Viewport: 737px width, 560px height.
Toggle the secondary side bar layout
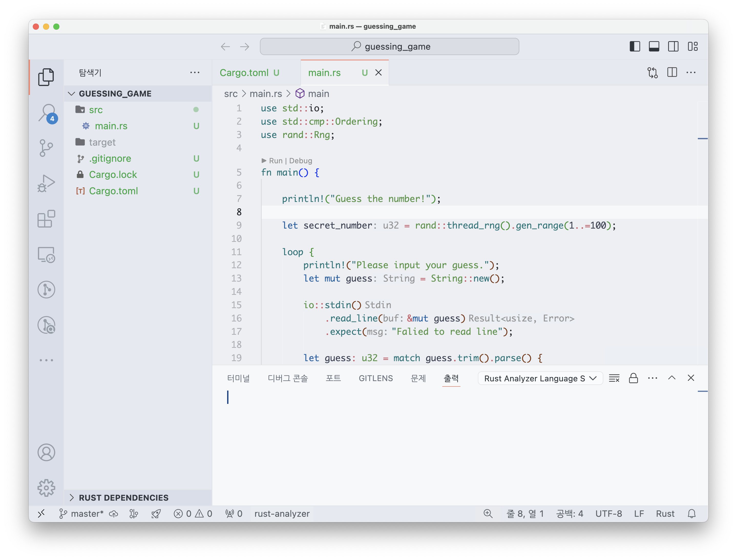[673, 46]
